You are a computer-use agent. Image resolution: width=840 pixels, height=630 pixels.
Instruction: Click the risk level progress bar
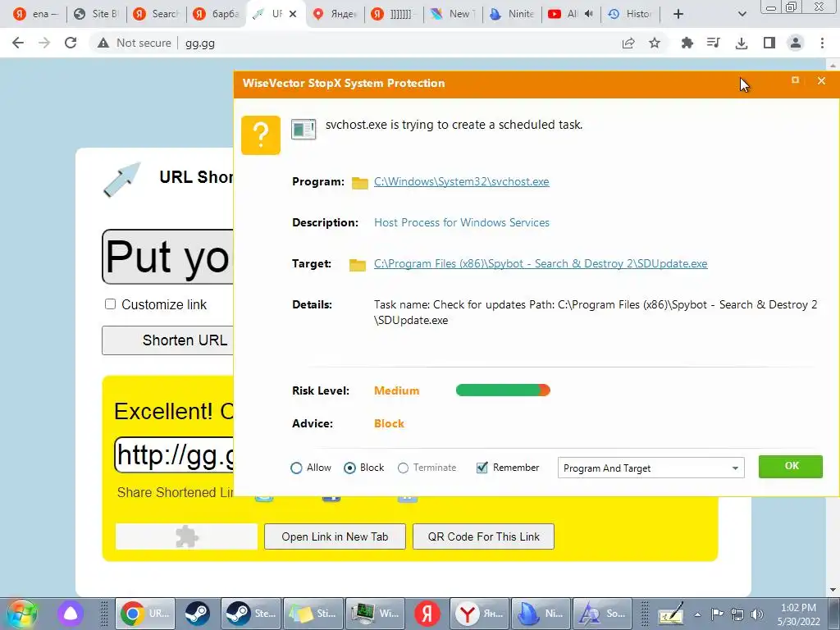(503, 390)
